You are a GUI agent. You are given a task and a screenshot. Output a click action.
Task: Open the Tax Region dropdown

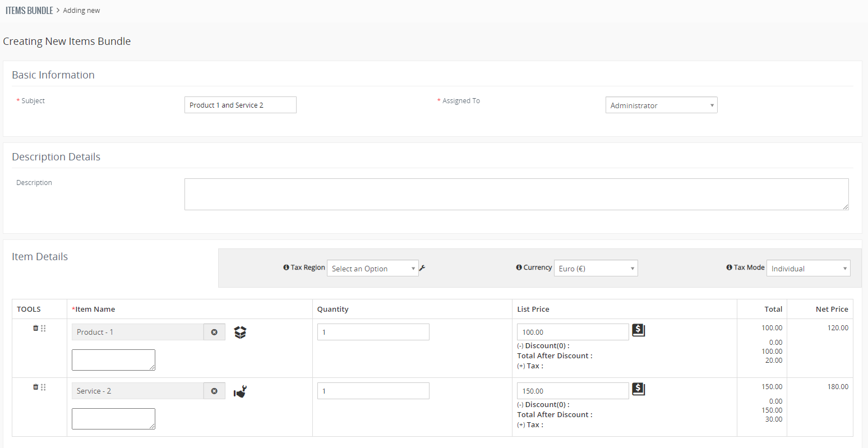click(373, 269)
